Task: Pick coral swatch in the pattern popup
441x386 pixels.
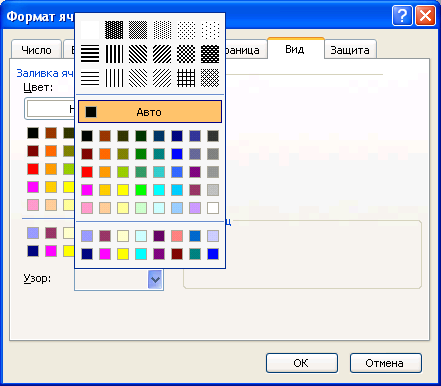Action: point(177,236)
